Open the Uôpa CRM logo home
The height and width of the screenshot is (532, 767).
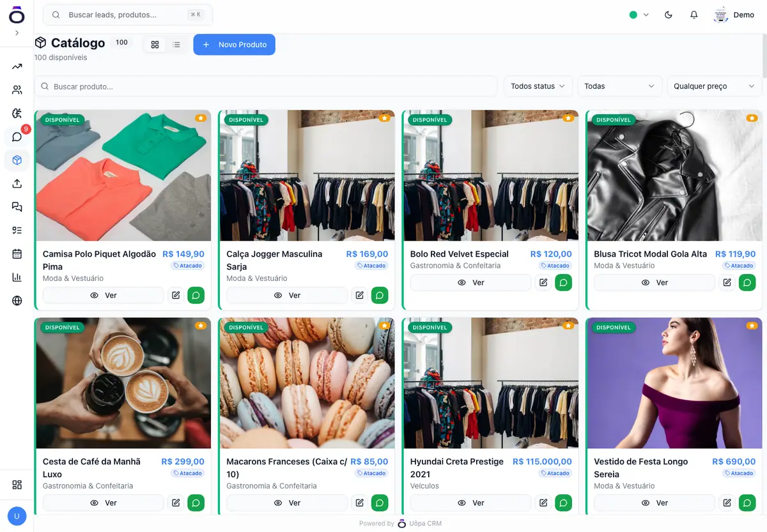(x=17, y=15)
